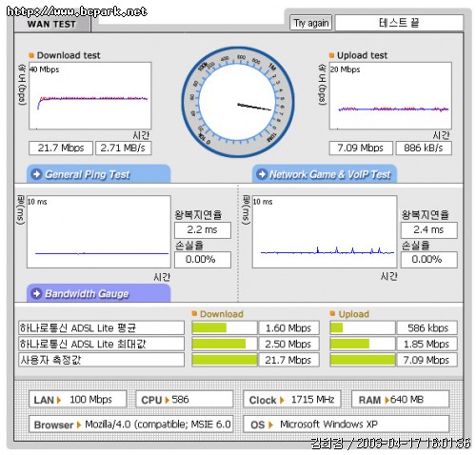The width and height of the screenshot is (476, 455).
Task: Click the 사용자 측정값 row label
Action: [101, 360]
